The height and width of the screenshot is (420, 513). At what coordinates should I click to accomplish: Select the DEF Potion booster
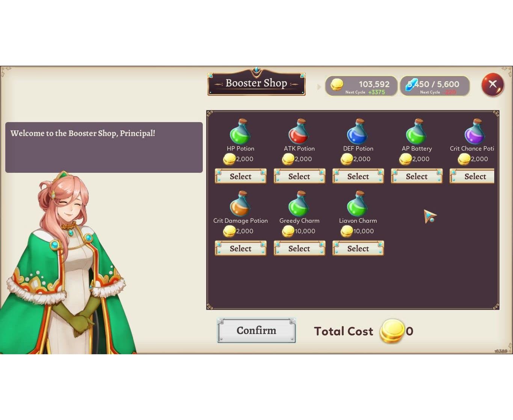click(x=358, y=176)
